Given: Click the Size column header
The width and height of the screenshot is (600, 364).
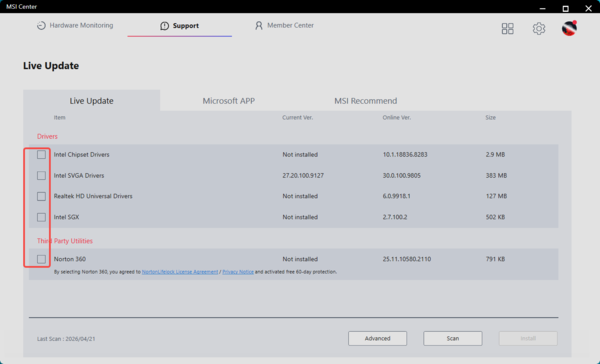Looking at the screenshot, I should click(491, 118).
